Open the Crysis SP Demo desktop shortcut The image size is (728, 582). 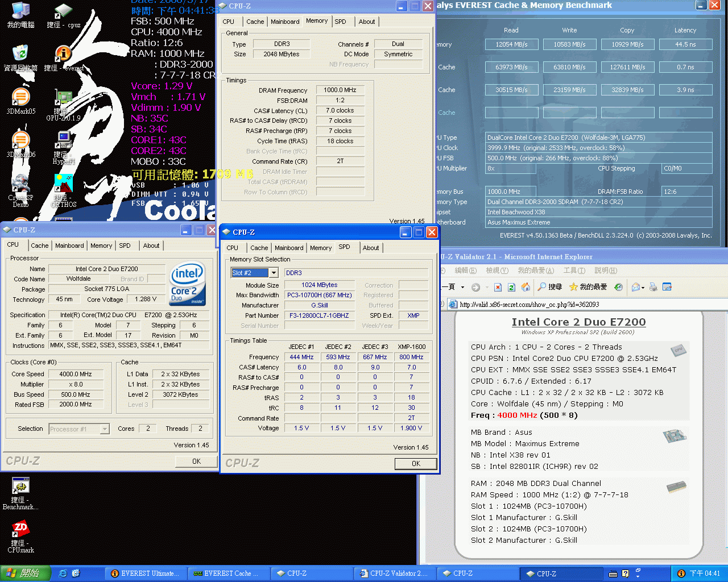tap(20, 190)
